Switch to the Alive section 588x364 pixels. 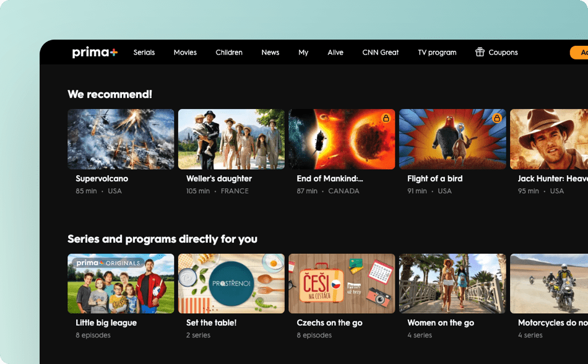pos(335,53)
